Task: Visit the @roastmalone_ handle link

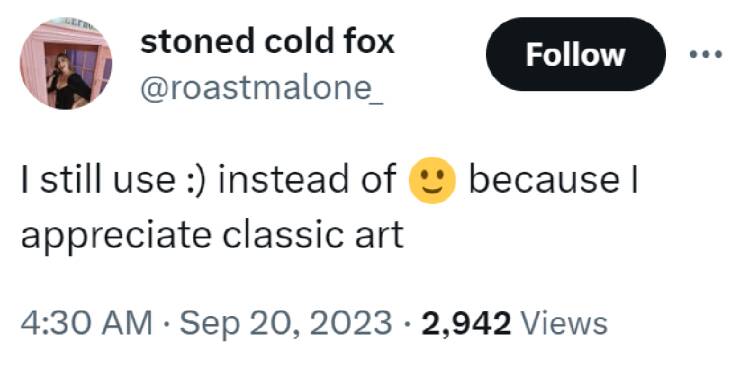Action: tap(262, 87)
